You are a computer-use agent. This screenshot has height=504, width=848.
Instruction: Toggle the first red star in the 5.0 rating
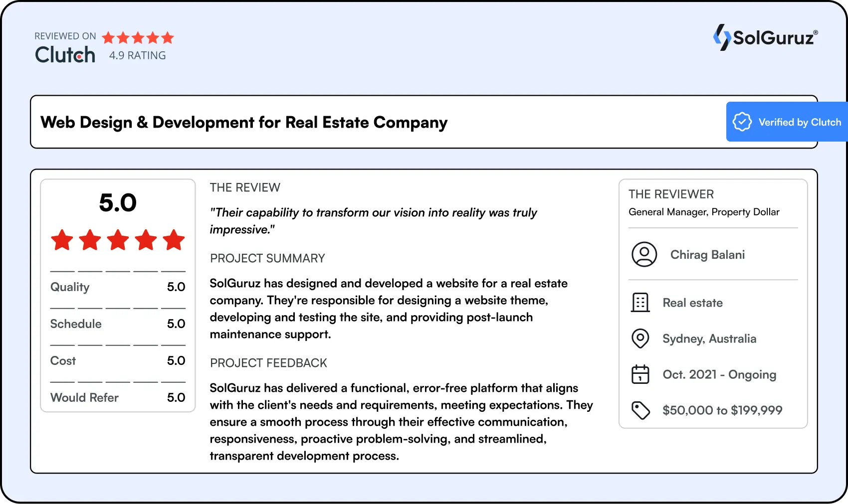pyautogui.click(x=63, y=240)
